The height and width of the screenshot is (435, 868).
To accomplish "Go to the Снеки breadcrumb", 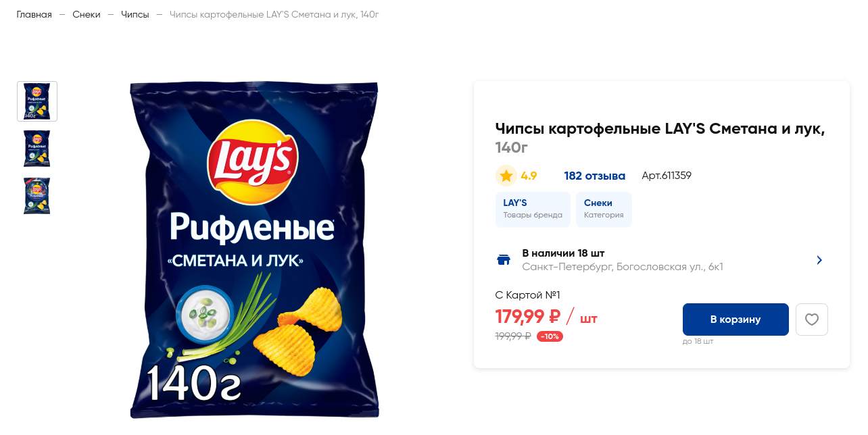I will (87, 14).
